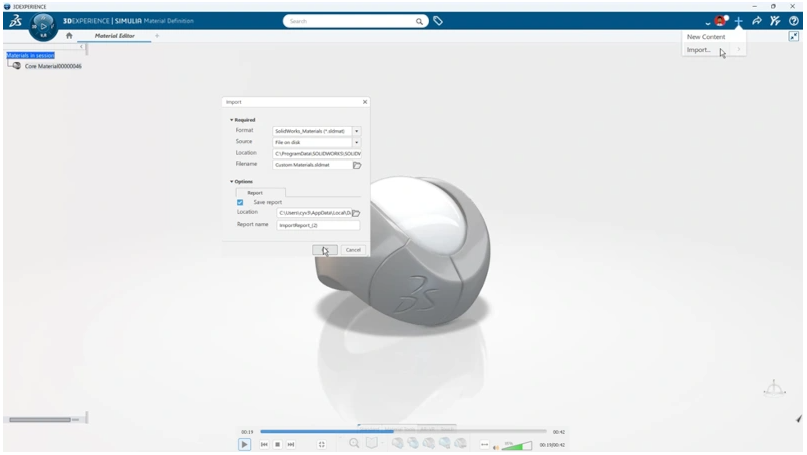The height and width of the screenshot is (455, 807).
Task: Go to the Home tab icon
Action: tap(69, 36)
